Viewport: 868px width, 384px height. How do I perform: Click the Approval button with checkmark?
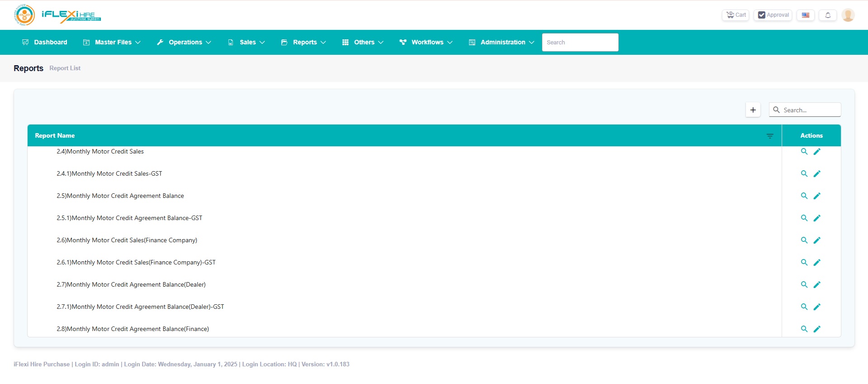[x=773, y=15]
